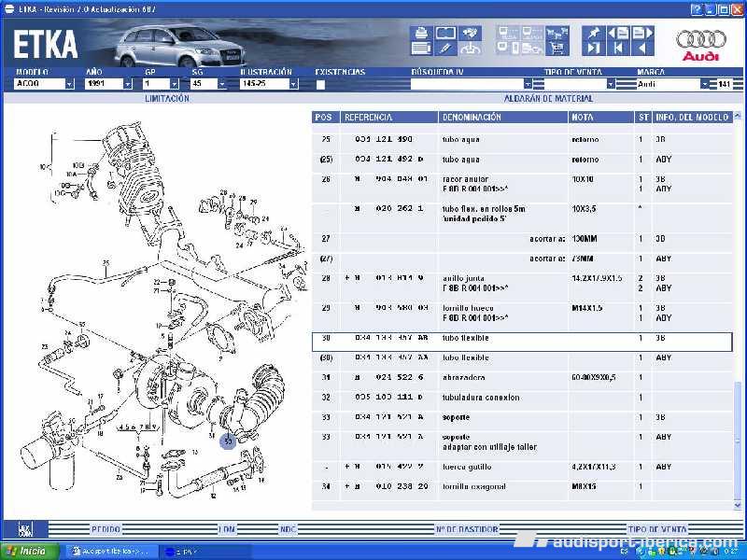Click the Búsqueda IV input field
This screenshot has width=747, height=560.
(467, 84)
